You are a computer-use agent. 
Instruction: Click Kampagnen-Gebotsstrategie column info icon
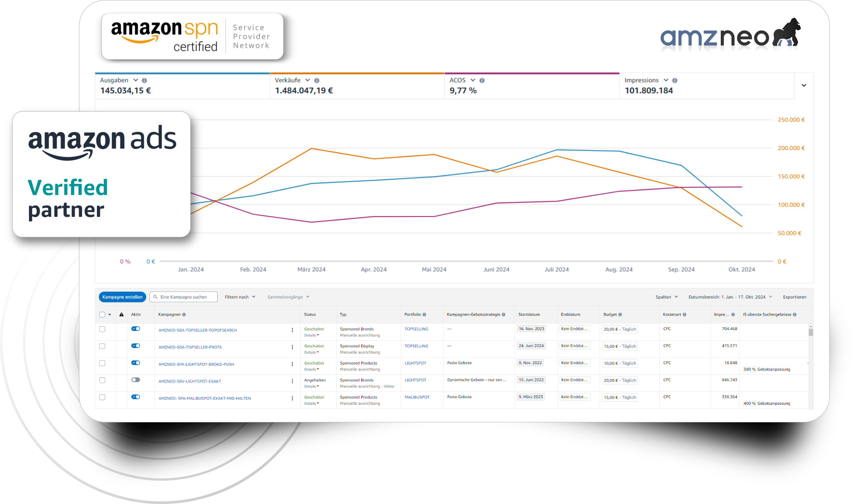pyautogui.click(x=504, y=315)
